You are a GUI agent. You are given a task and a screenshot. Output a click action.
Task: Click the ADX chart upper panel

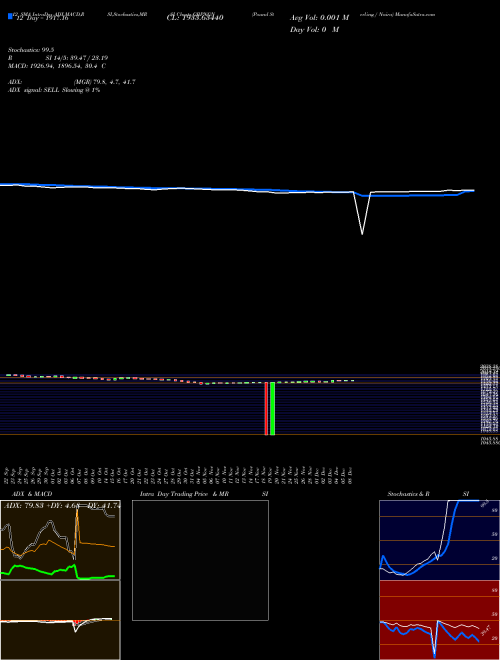60,540
